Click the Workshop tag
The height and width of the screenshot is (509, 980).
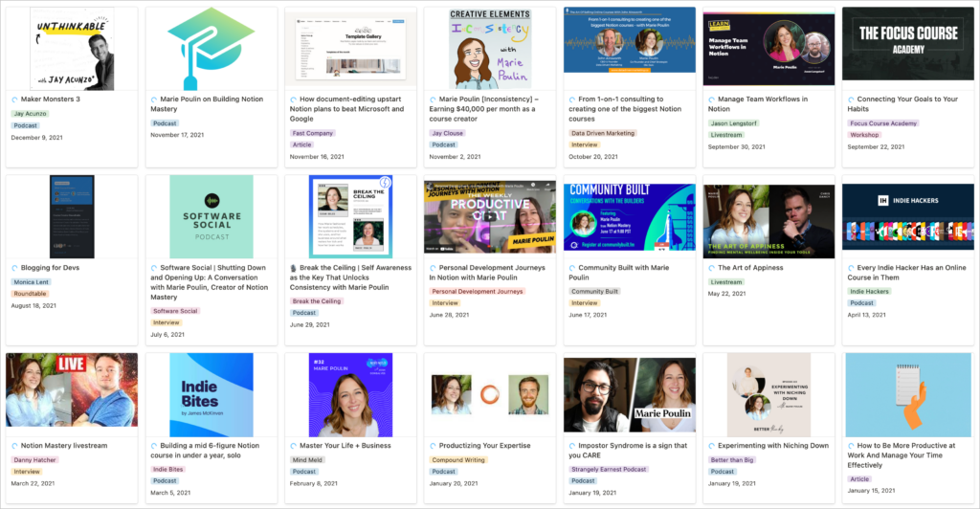[x=864, y=135]
